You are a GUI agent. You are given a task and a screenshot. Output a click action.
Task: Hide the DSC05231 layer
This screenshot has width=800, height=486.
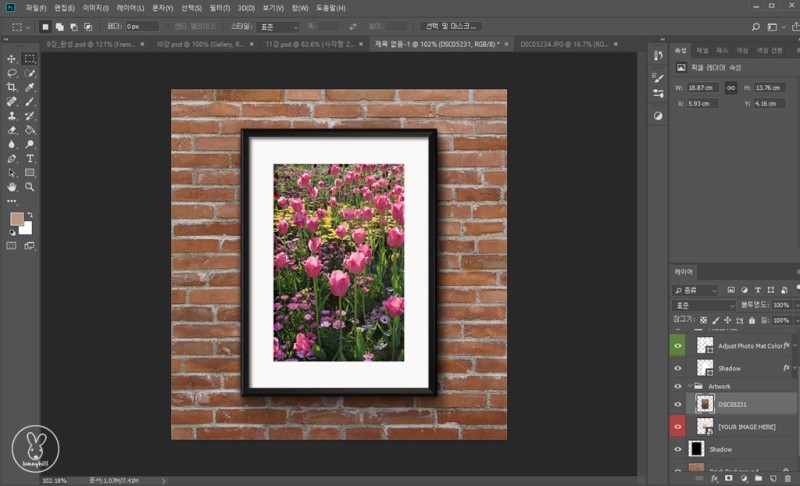678,404
